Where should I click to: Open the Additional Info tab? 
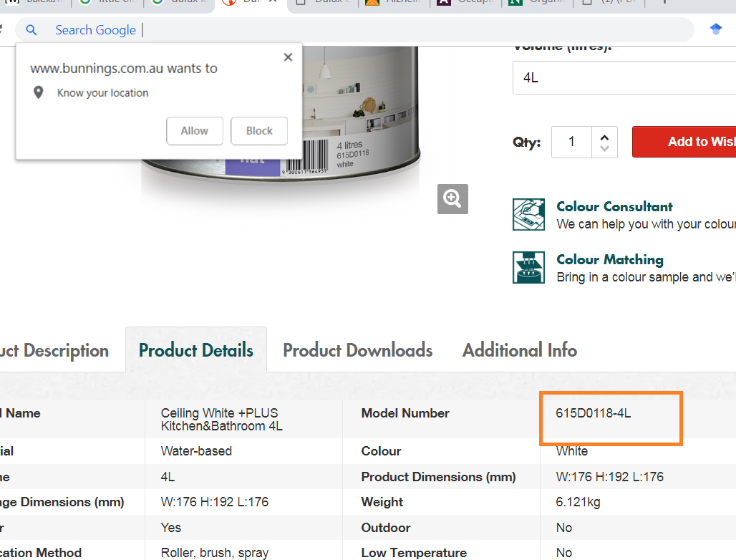(520, 350)
